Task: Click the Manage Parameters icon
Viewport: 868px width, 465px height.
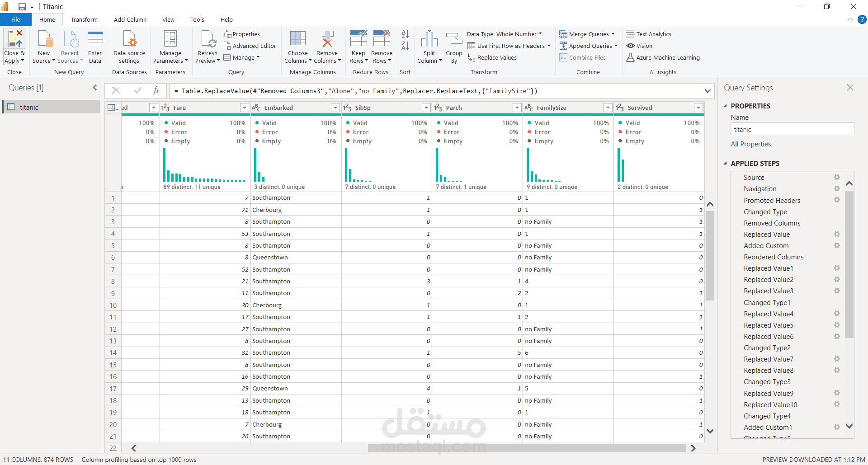Action: click(x=170, y=39)
